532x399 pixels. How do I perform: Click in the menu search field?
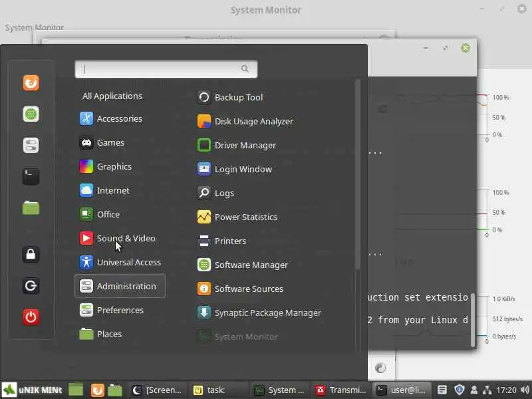tap(166, 69)
